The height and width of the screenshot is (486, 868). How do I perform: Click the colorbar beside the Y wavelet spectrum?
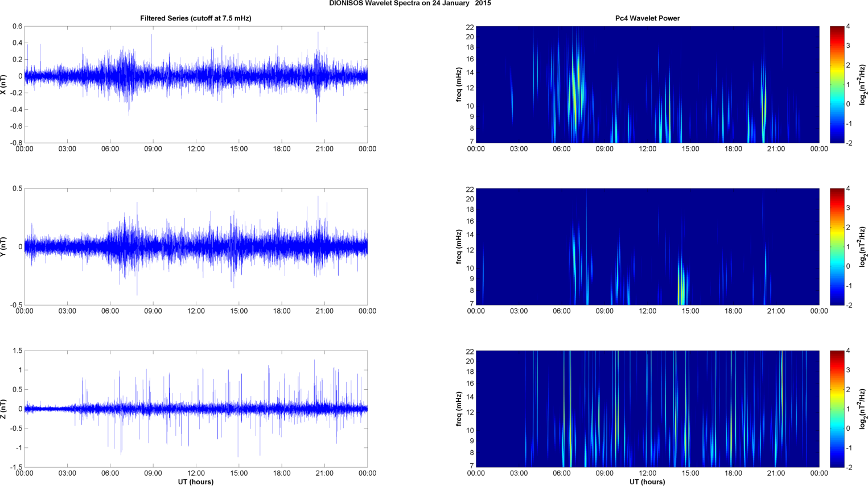click(837, 246)
